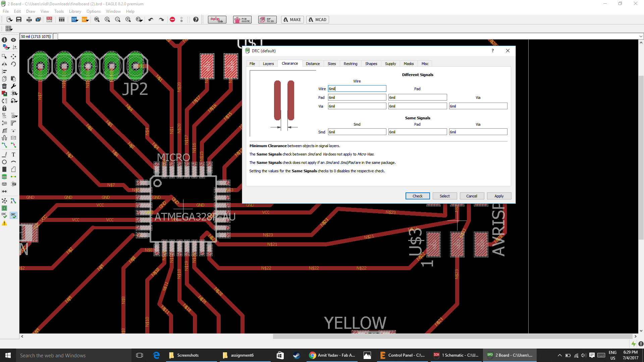
Task: Click the Cancel button
Action: click(472, 196)
